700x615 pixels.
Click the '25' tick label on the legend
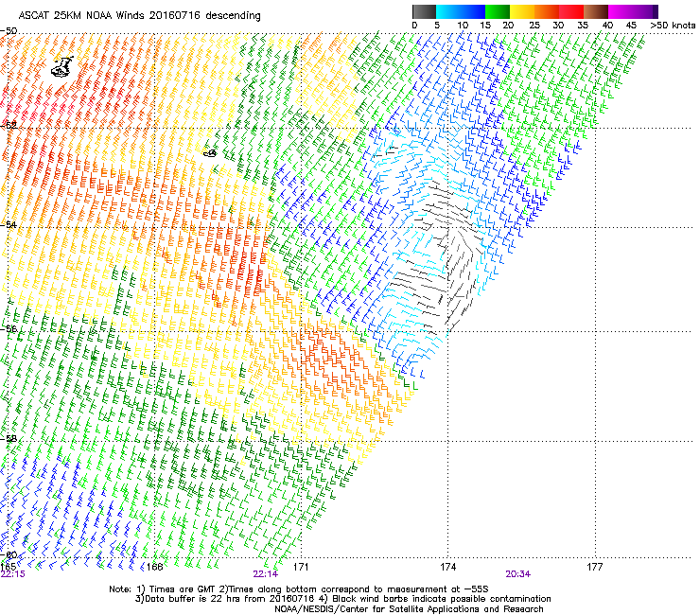point(534,26)
